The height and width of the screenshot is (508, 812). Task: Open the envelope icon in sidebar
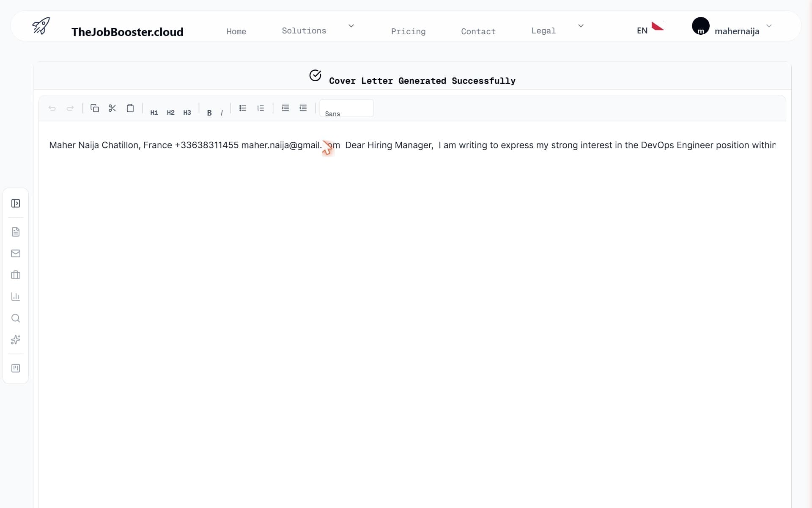click(16, 253)
